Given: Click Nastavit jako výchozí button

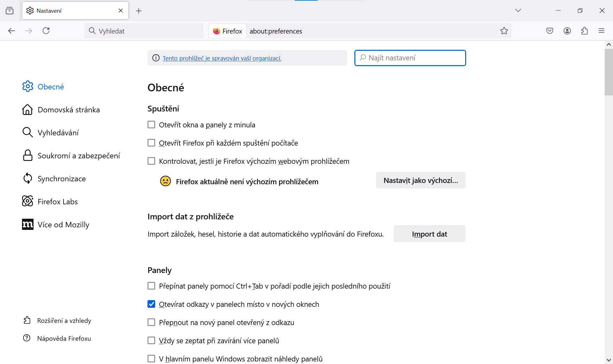Looking at the screenshot, I should click(420, 180).
